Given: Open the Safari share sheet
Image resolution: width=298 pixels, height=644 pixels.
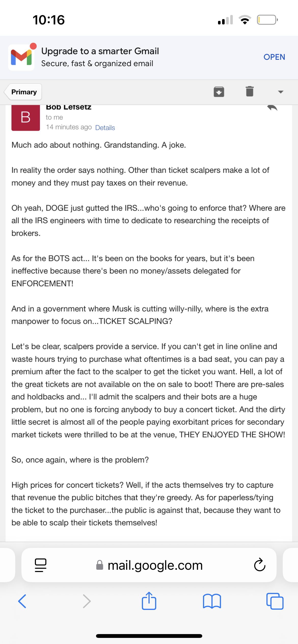Looking at the screenshot, I should (x=149, y=601).
